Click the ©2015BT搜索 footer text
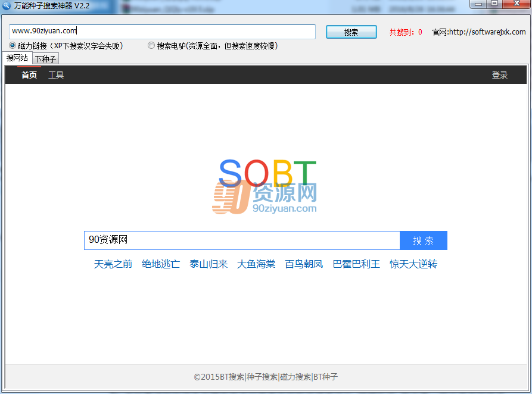 (219, 377)
